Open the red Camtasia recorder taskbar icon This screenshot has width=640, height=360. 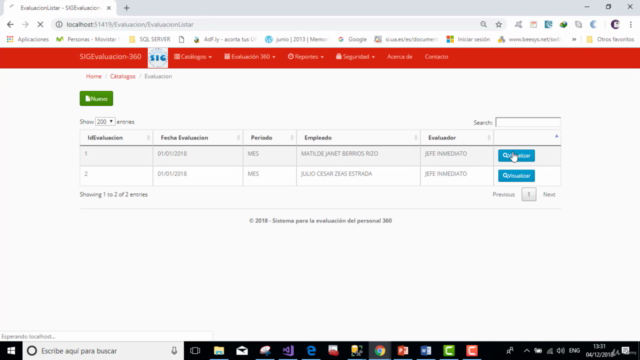(472, 351)
